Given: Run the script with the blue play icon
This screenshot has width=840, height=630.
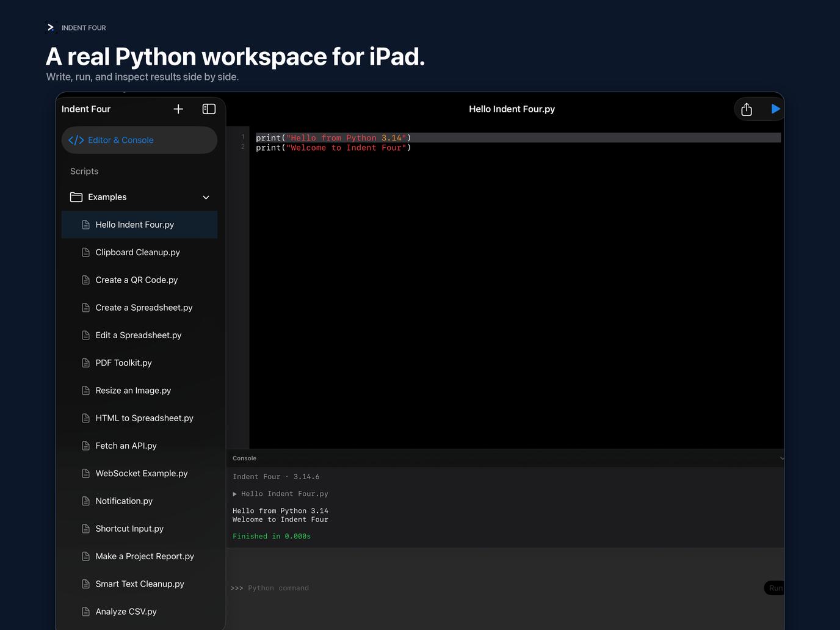Looking at the screenshot, I should tap(775, 109).
